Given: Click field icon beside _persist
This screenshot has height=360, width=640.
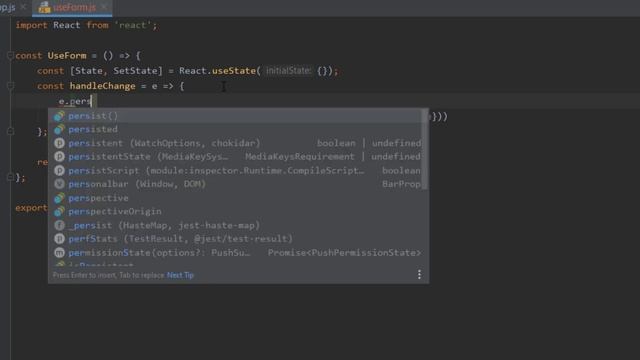Looking at the screenshot, I should 60,225.
